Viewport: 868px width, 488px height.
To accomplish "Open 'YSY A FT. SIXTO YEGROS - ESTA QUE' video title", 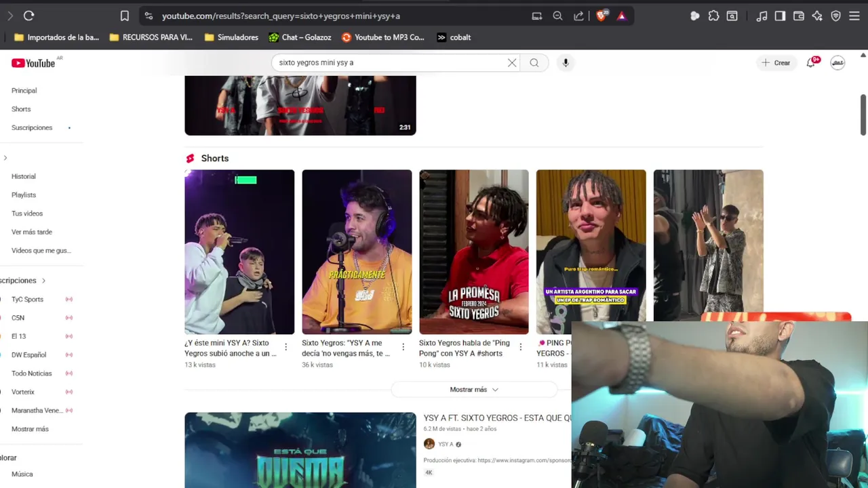I will coord(497,418).
